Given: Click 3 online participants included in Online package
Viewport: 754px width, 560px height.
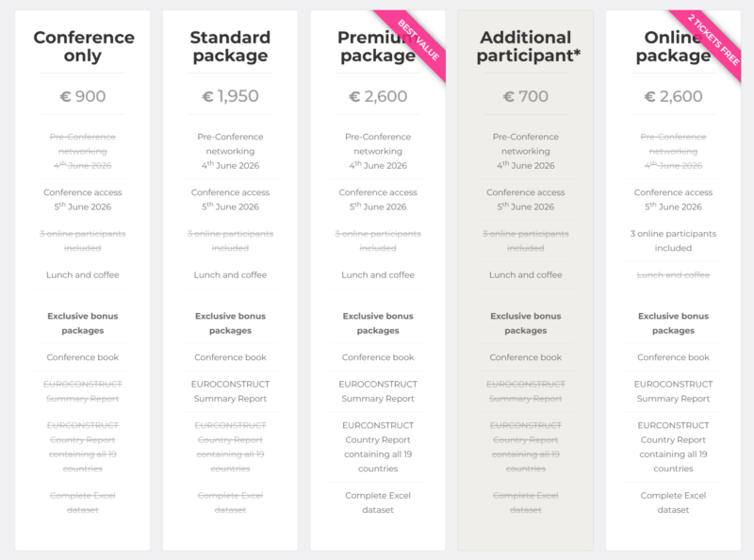Looking at the screenshot, I should click(x=673, y=240).
